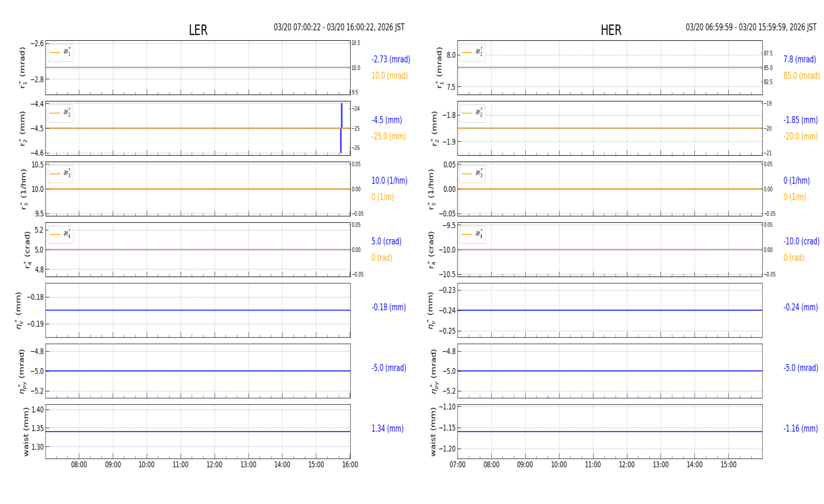Select the orange -20.0 (mm) readout
The image size is (824, 504).
coord(801,136)
